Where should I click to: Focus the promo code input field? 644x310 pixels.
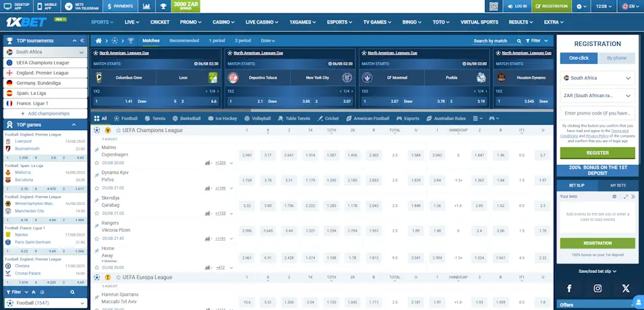(597, 113)
